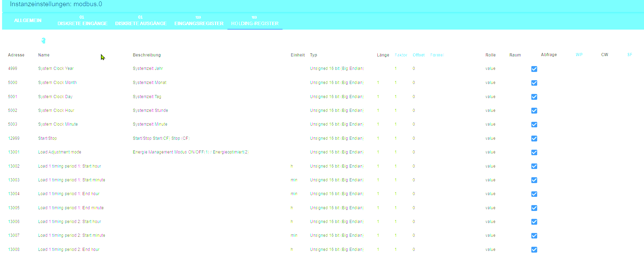Click the Einheit column header
Viewport: 644px width, 255px height.
pos(298,55)
